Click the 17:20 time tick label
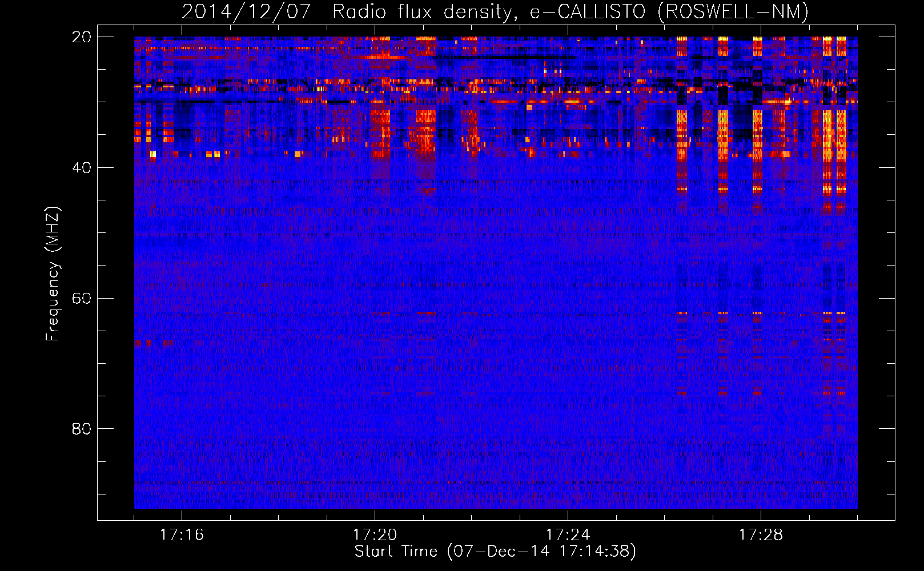This screenshot has width=924, height=571. [x=375, y=534]
